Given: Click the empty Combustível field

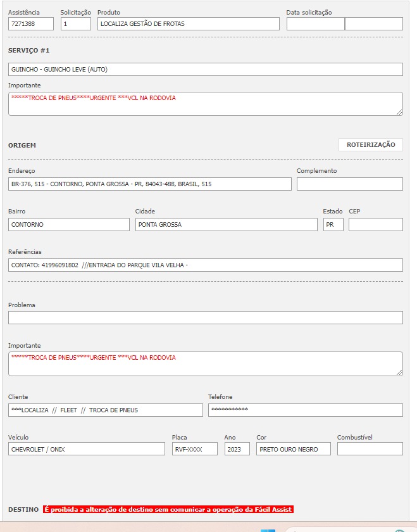Looking at the screenshot, I should pyautogui.click(x=370, y=449).
